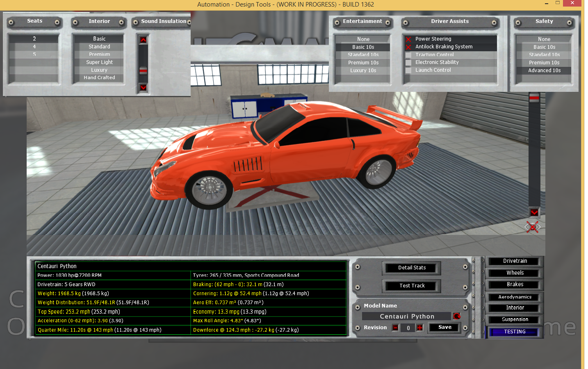
Task: Open the Drivetrain tab
Action: coord(515,261)
